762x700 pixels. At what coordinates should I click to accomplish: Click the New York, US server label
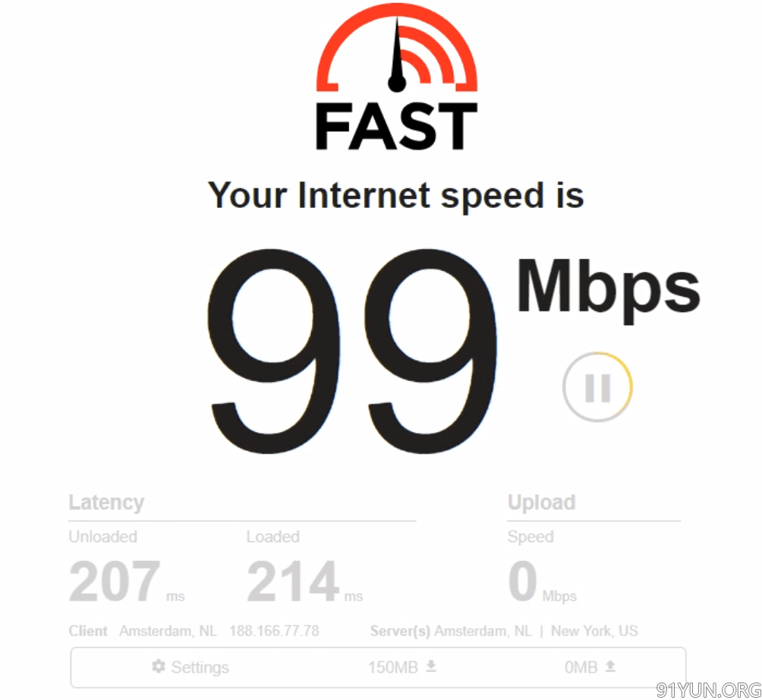594,630
